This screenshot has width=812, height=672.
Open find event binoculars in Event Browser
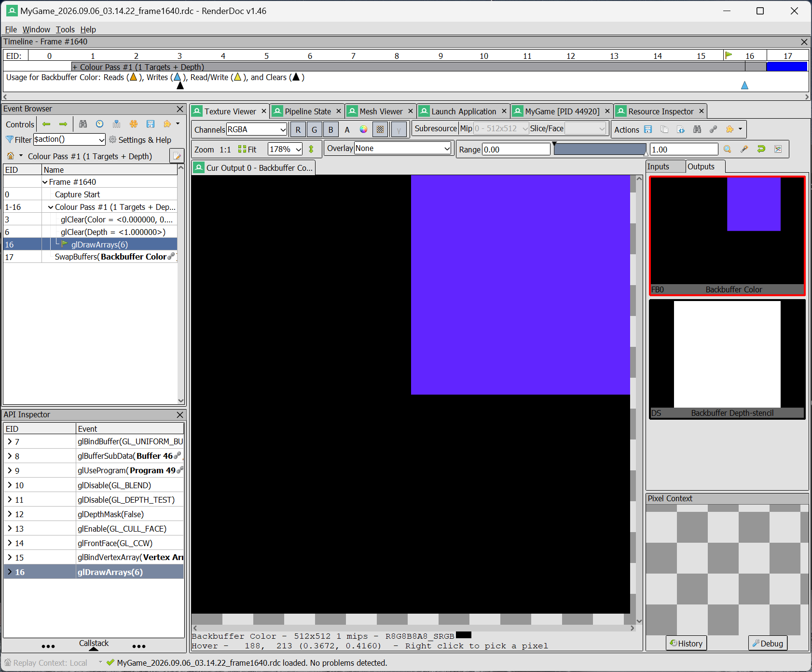pyautogui.click(x=83, y=124)
